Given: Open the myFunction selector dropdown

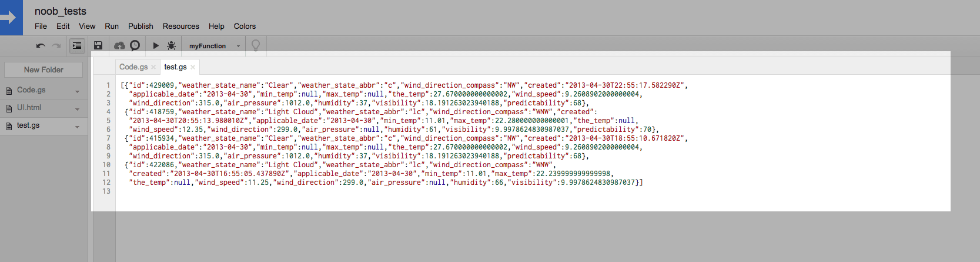Looking at the screenshot, I should [x=215, y=46].
